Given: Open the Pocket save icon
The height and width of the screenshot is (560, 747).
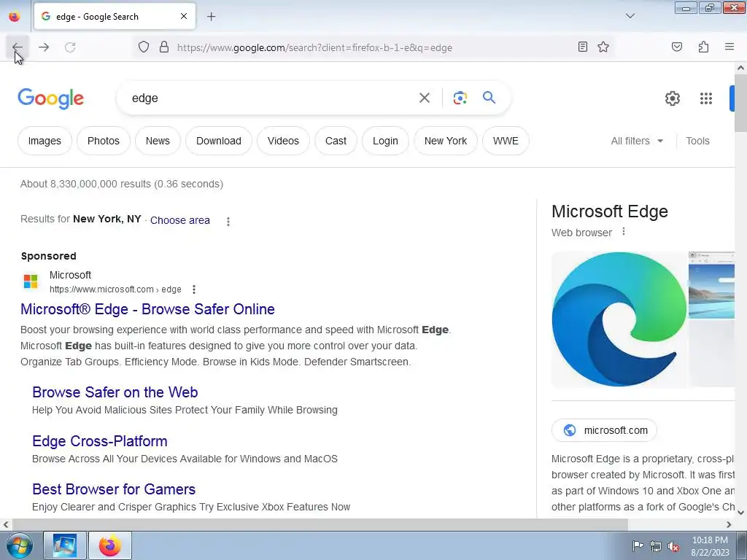Looking at the screenshot, I should [x=677, y=47].
